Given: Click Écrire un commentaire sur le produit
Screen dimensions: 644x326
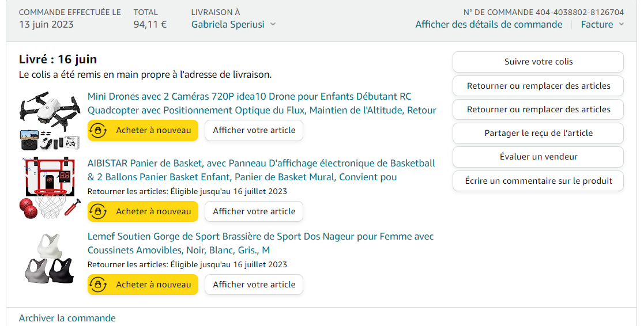Looking at the screenshot, I should 538,181.
